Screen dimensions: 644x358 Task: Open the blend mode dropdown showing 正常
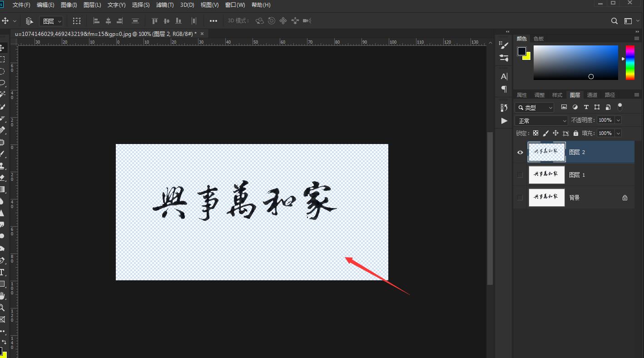540,120
